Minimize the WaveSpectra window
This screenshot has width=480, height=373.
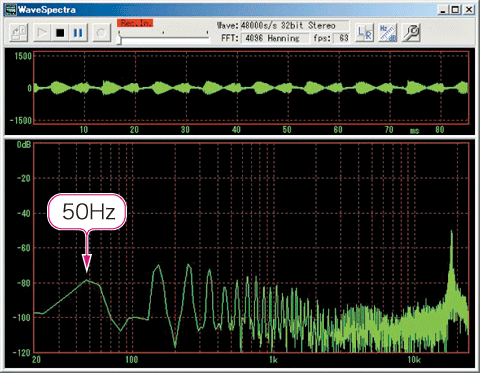click(442, 10)
